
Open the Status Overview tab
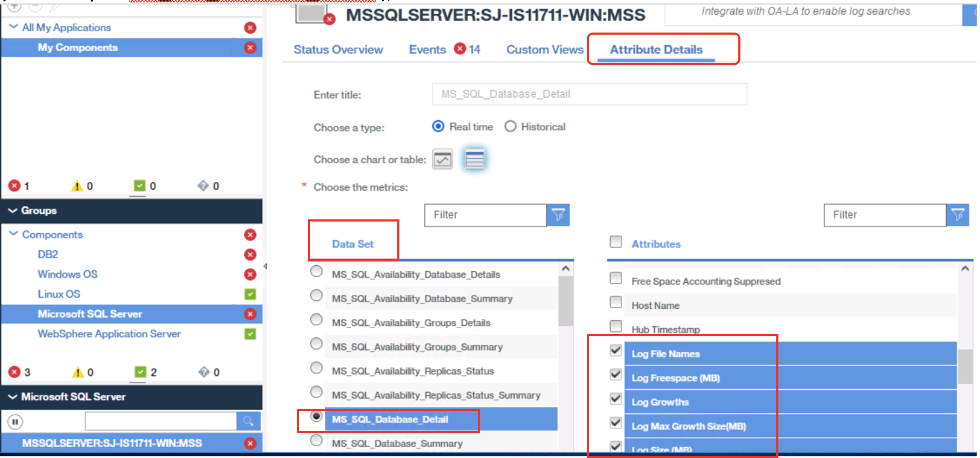pyautogui.click(x=338, y=50)
